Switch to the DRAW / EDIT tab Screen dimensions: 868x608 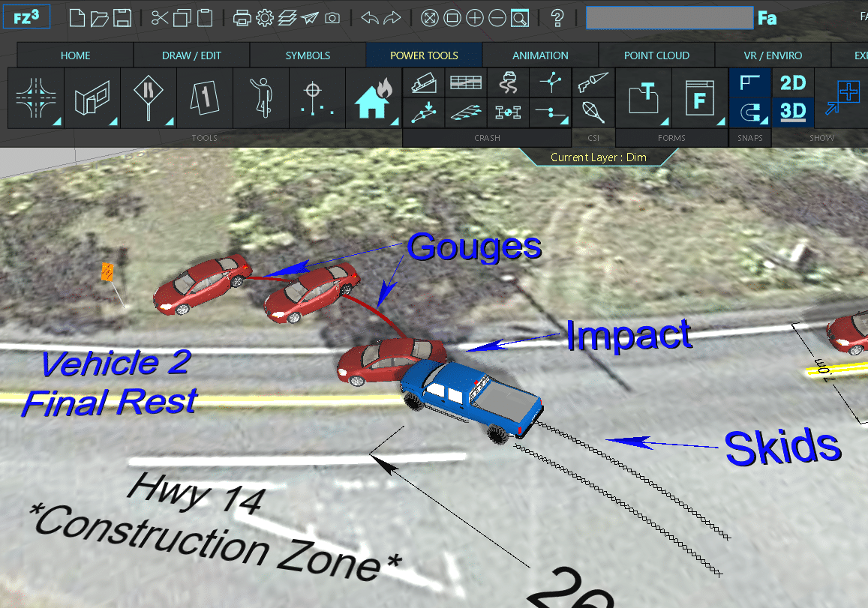tap(191, 55)
